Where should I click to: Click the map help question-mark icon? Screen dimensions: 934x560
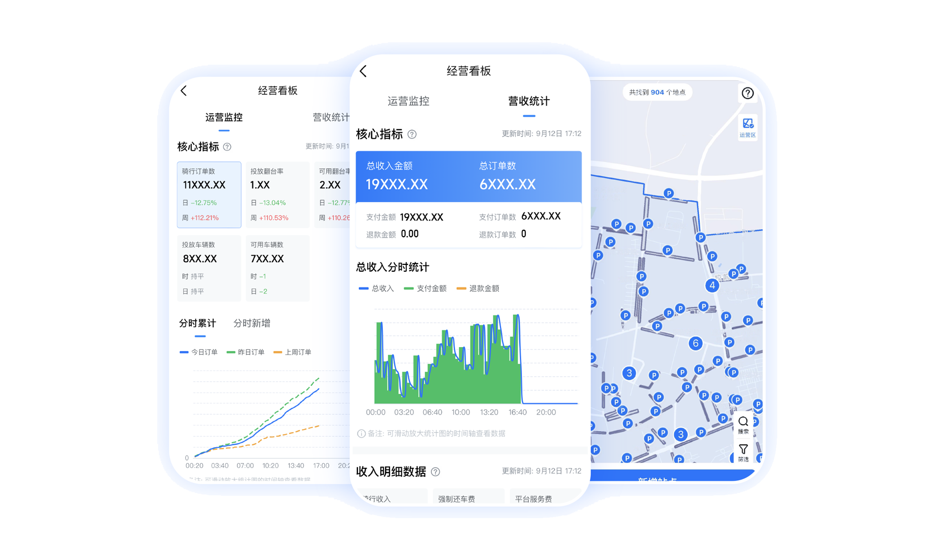coord(747,93)
